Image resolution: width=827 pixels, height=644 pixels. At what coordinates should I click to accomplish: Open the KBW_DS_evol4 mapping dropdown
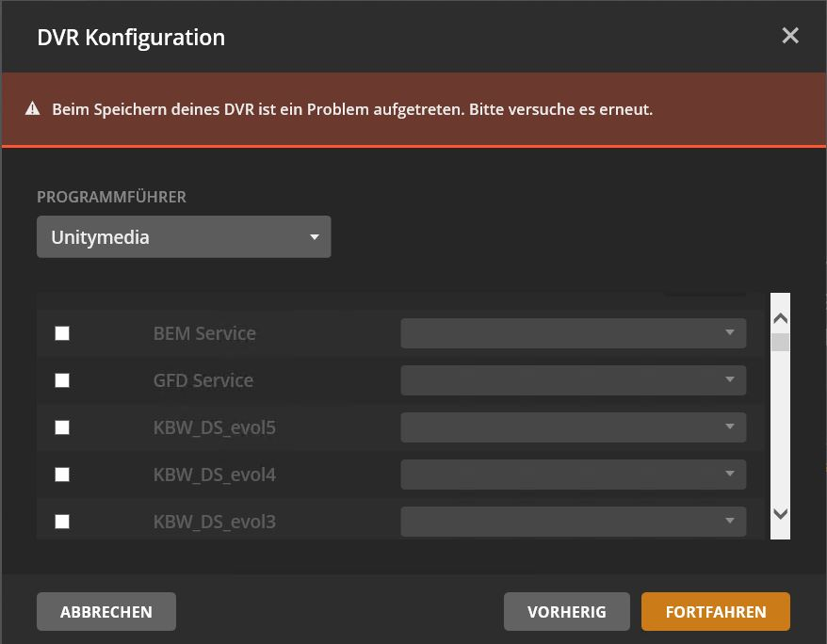[x=573, y=475]
